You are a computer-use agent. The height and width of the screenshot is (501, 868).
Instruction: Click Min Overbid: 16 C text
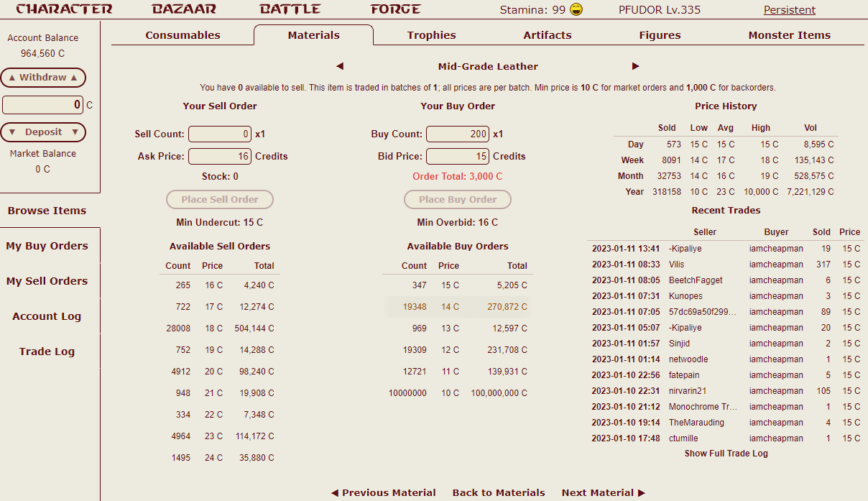point(458,222)
